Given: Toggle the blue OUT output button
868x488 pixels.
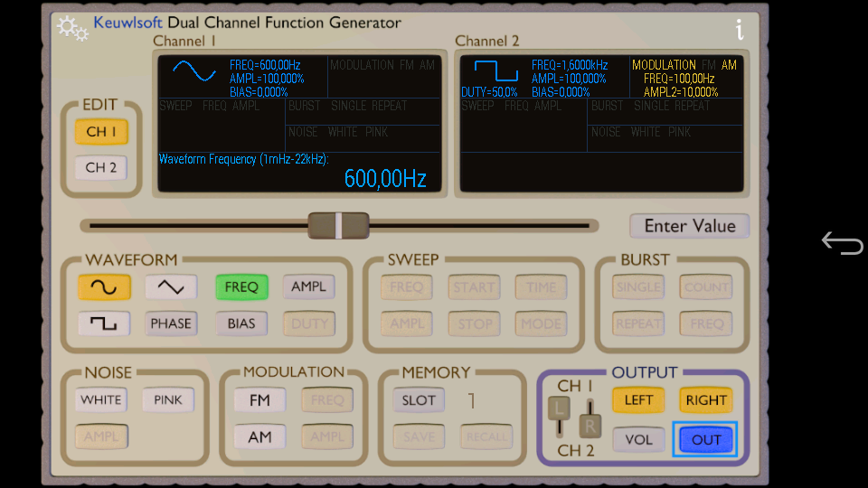Looking at the screenshot, I should pos(705,440).
